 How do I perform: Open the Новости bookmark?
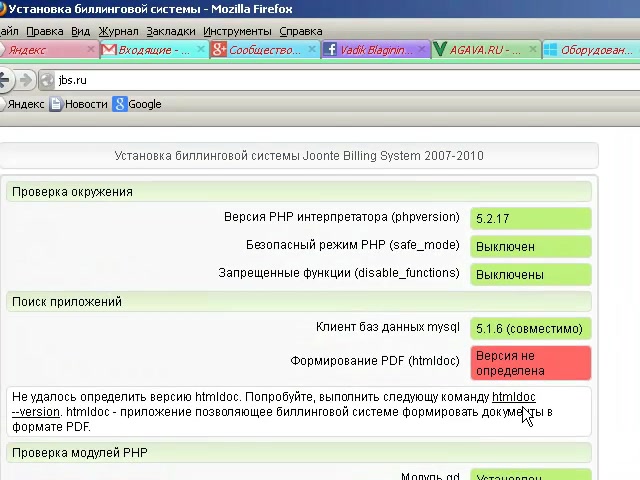pyautogui.click(x=86, y=104)
